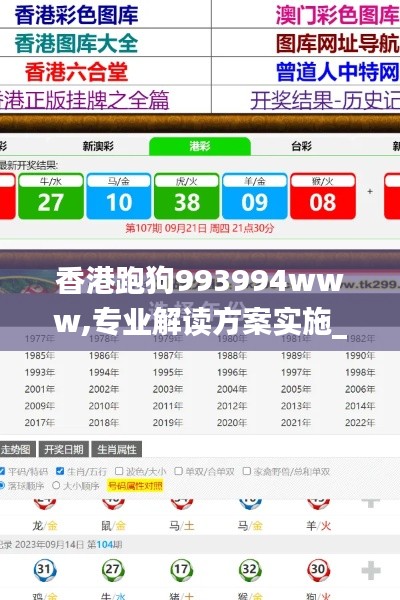This screenshot has width=400, height=600.
Task: Select year 2010年
Action: [104, 406]
